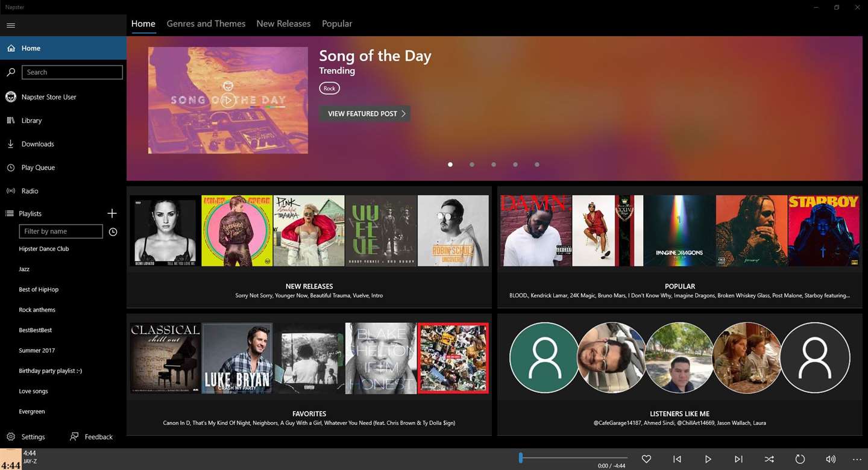This screenshot has height=470, width=868.
Task: Open the hamburger navigation menu
Action: (11, 25)
